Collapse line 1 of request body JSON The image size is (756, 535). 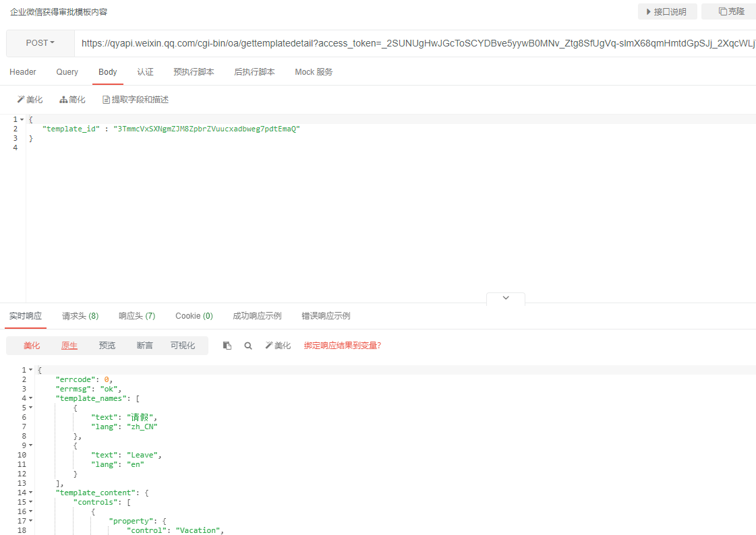(x=22, y=119)
